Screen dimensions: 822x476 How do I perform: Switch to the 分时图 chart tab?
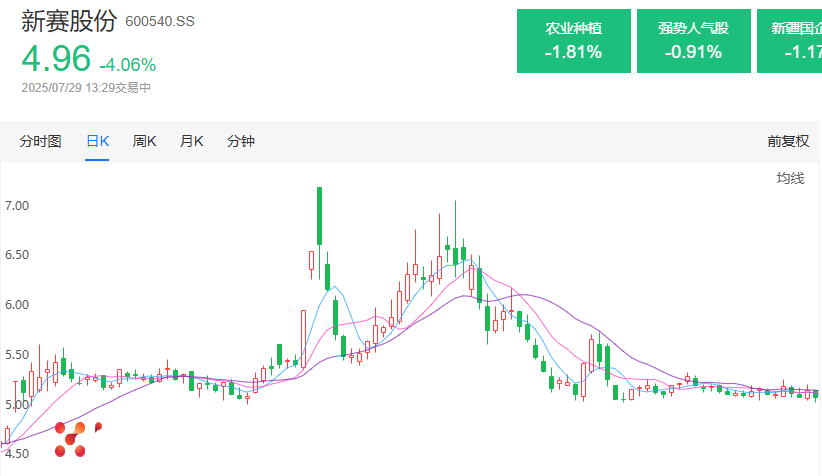(40, 141)
